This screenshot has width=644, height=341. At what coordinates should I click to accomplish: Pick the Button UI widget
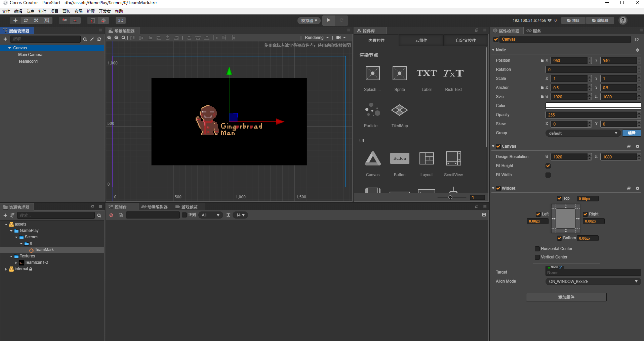click(400, 158)
